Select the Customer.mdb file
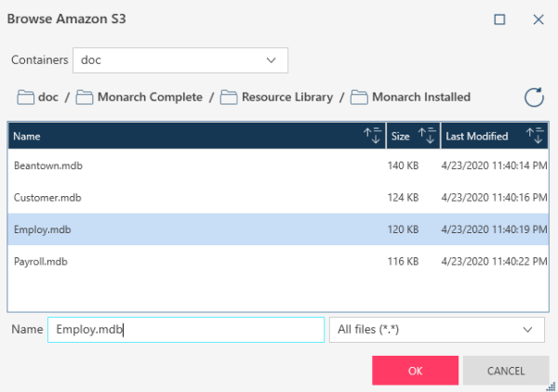Viewport: 558px width, 392px height. 278,198
